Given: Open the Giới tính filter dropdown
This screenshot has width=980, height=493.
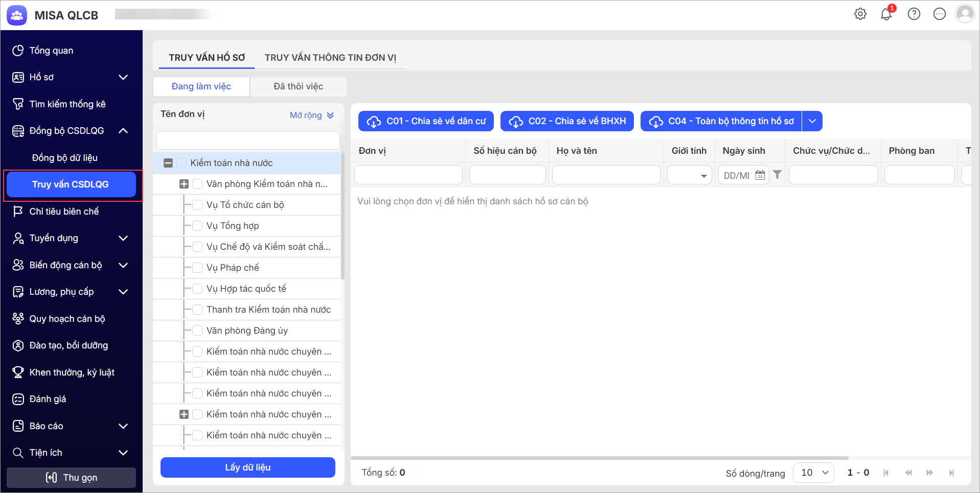Looking at the screenshot, I should point(703,175).
